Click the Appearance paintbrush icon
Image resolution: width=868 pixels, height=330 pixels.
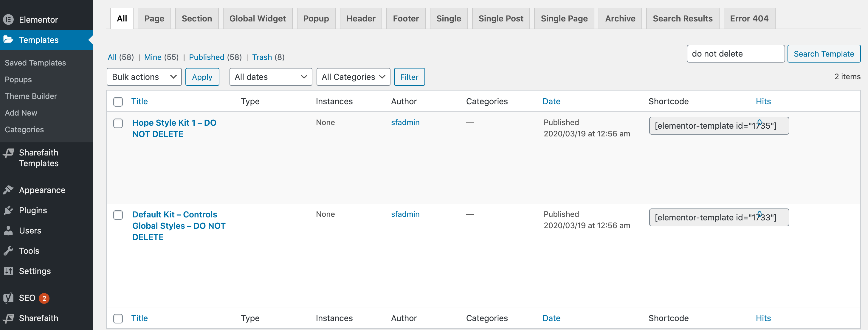coord(8,190)
